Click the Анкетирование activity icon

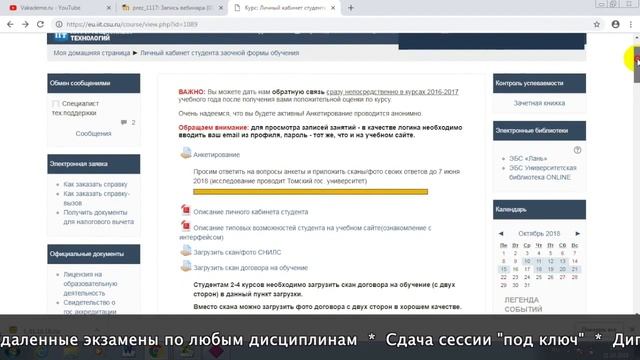(x=186, y=153)
